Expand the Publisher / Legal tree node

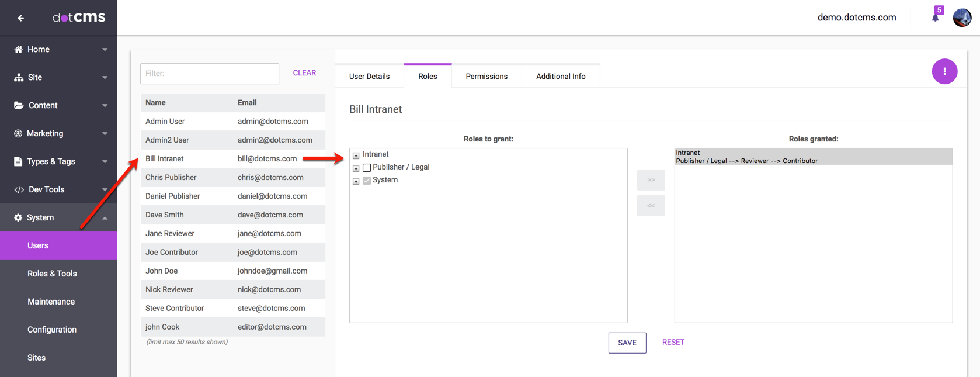(x=356, y=168)
